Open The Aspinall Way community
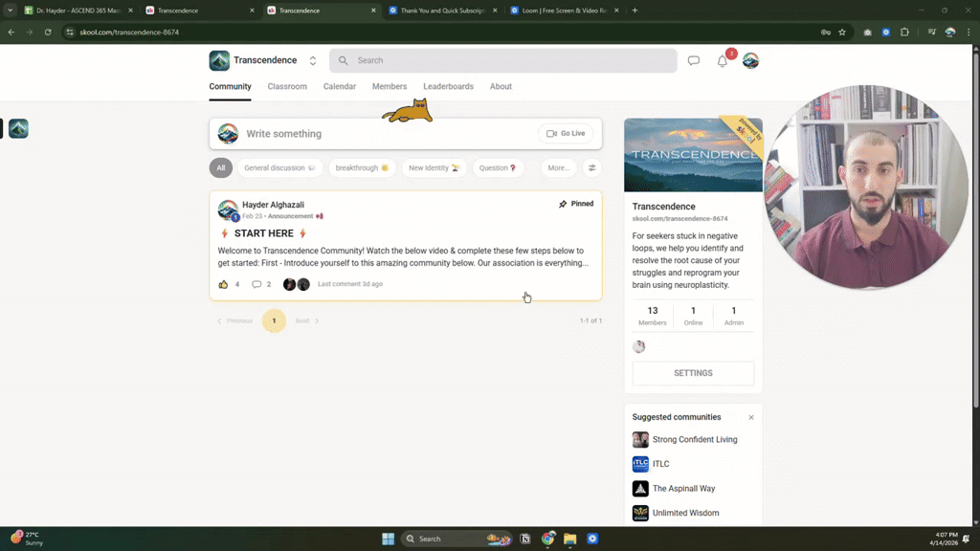 (x=674, y=489)
